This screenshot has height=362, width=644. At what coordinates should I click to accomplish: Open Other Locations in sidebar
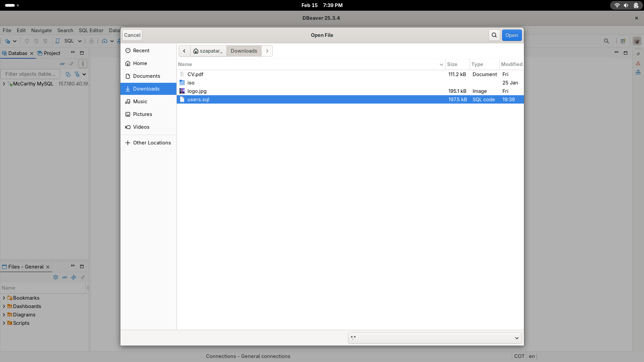(152, 143)
